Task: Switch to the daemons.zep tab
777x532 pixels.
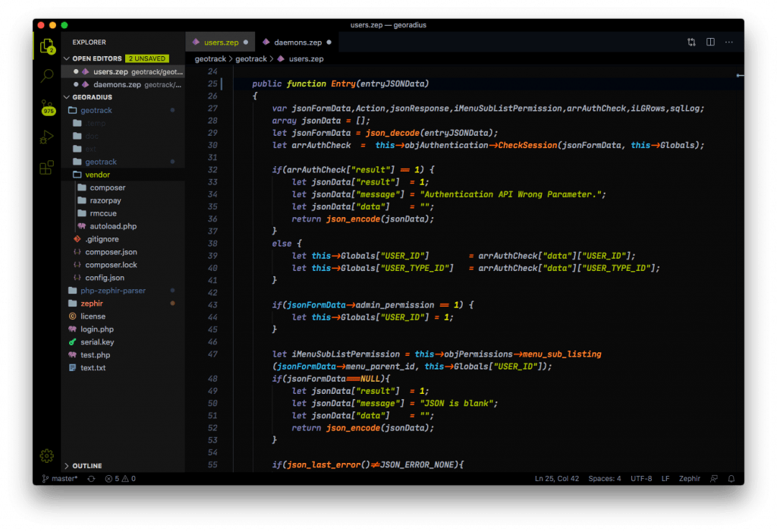Action: pos(297,42)
